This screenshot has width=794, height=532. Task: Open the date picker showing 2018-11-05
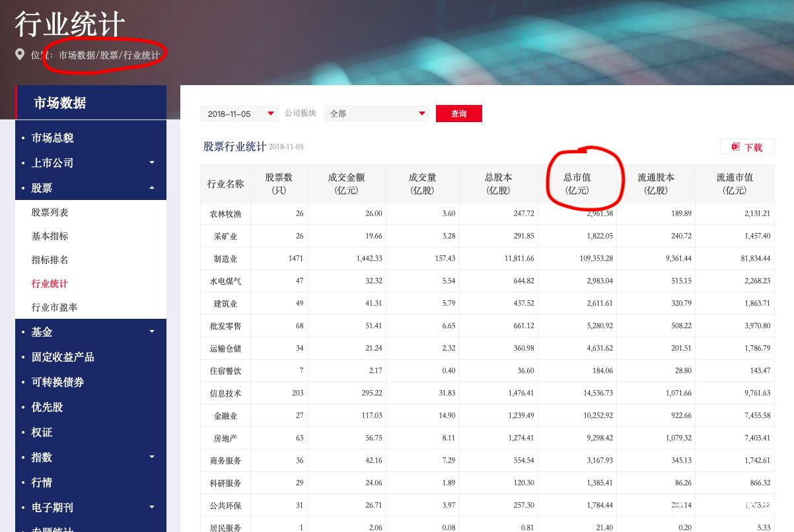(x=239, y=114)
